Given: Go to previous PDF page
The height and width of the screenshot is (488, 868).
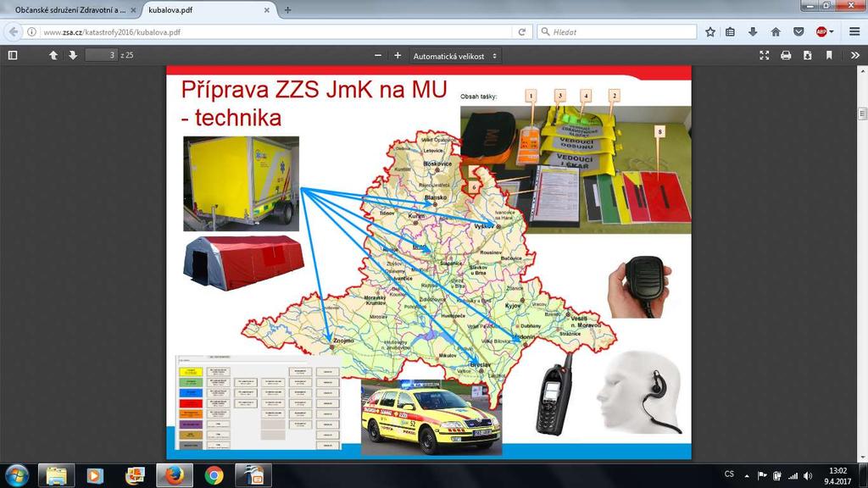Looking at the screenshot, I should click(53, 55).
